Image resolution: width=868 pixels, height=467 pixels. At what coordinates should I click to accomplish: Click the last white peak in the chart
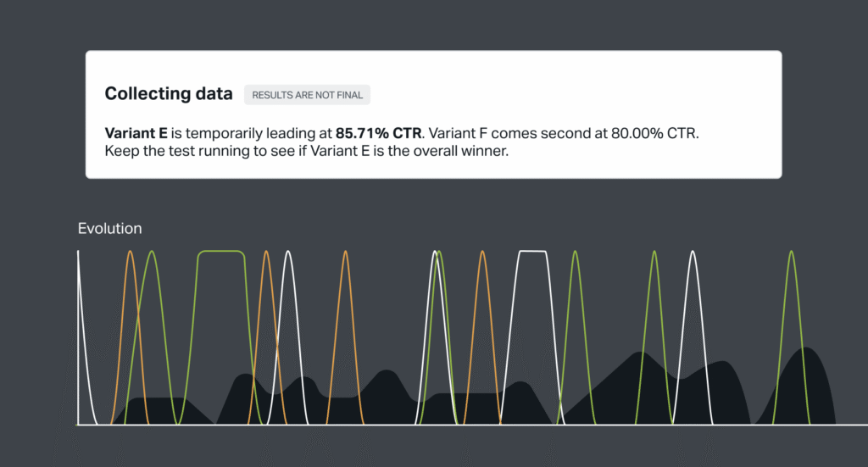693,253
